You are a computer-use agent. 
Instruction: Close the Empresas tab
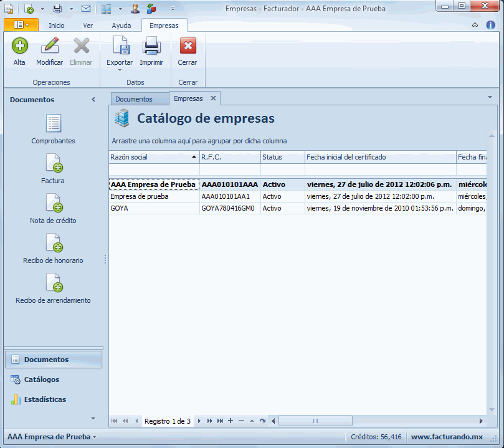[x=213, y=98]
